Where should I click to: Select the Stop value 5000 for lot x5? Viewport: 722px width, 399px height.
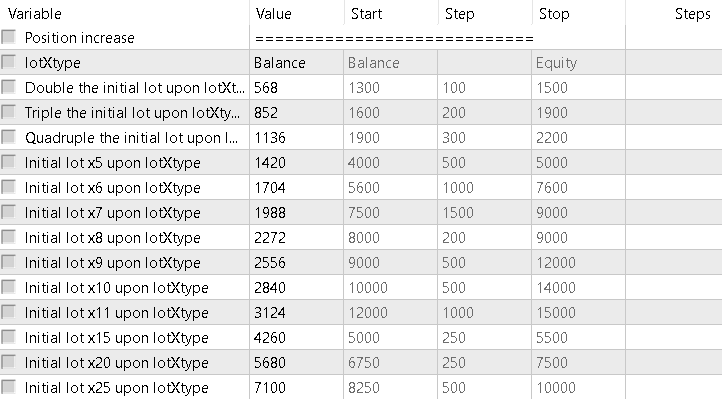click(578, 162)
